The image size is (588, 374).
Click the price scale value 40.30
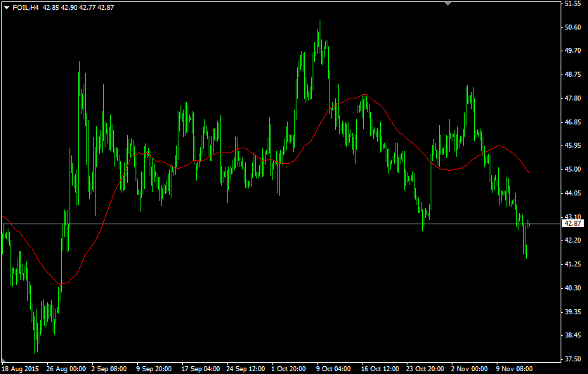coord(573,288)
